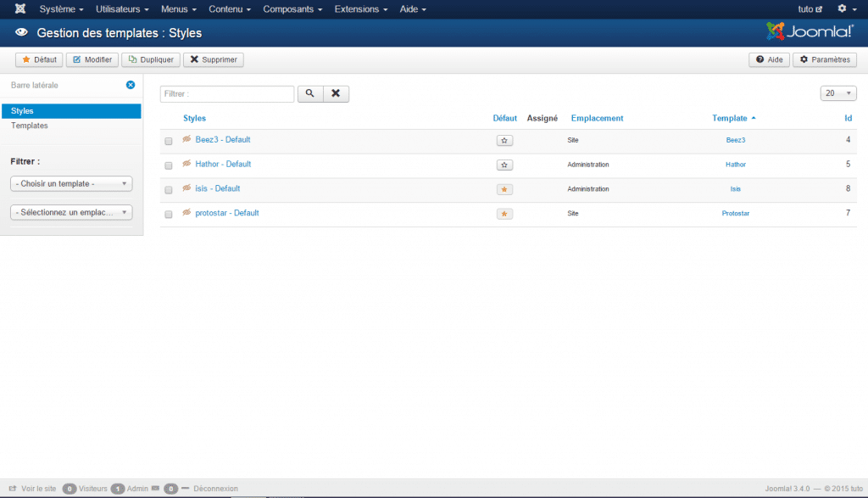Open the settings gear menu

click(845, 9)
